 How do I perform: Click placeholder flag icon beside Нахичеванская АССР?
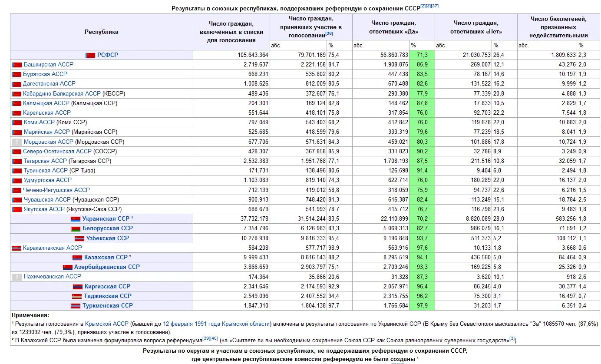tap(17, 277)
